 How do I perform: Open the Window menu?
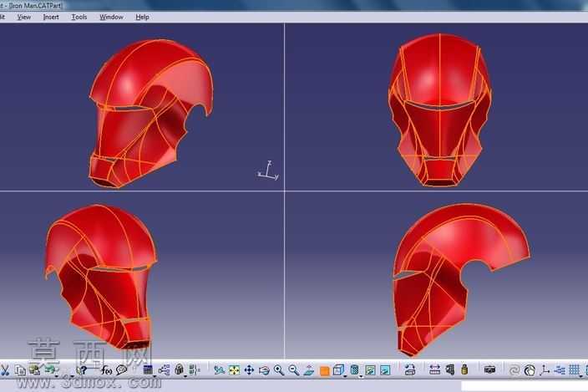click(111, 17)
